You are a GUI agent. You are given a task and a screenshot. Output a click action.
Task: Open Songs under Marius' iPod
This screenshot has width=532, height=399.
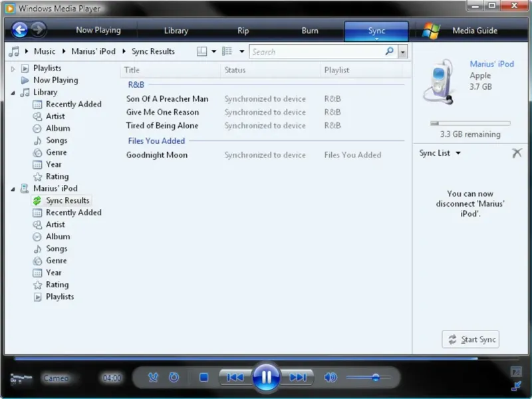[x=51, y=249]
